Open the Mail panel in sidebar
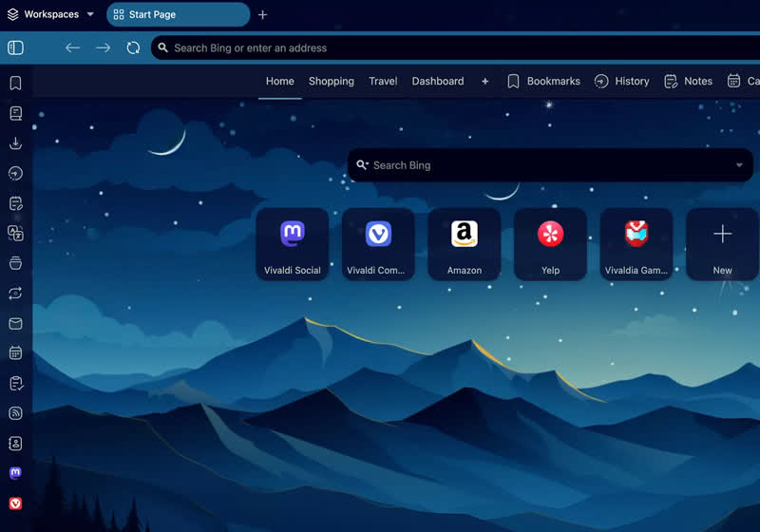 click(x=15, y=324)
